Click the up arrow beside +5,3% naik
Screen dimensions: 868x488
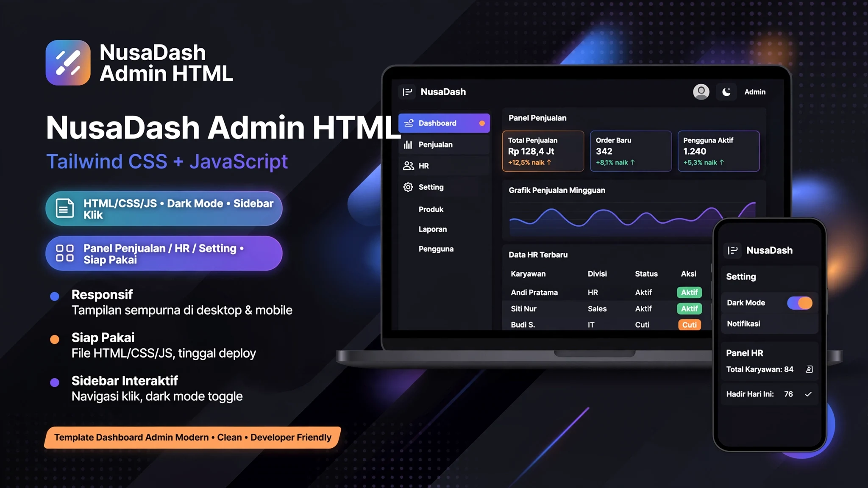pyautogui.click(x=722, y=162)
